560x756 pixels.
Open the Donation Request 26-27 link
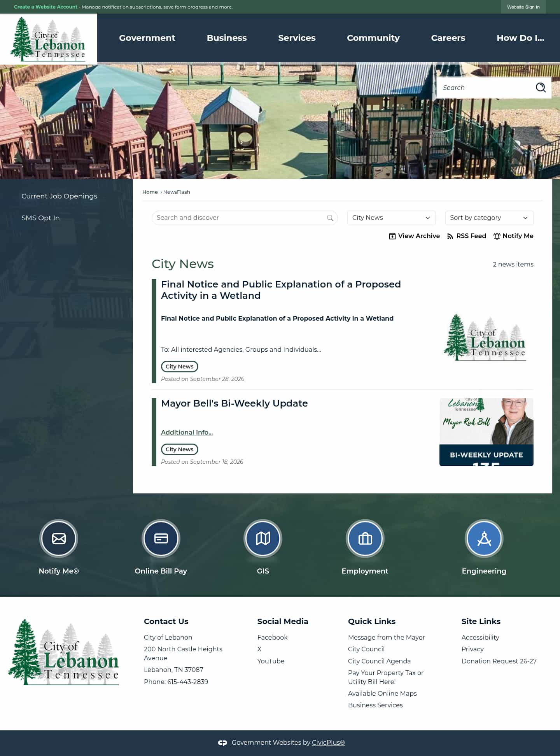pos(499,661)
